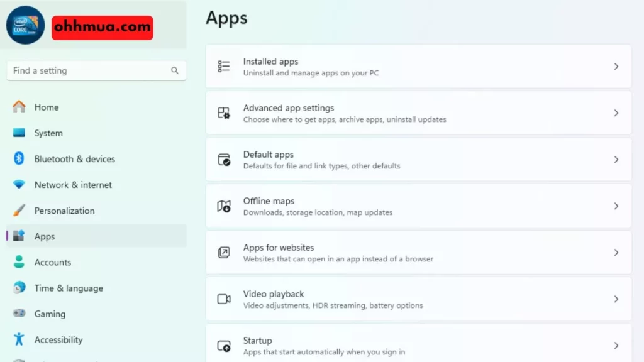Go to Home in sidebar
Screen dimensions: 644x362
(46, 107)
